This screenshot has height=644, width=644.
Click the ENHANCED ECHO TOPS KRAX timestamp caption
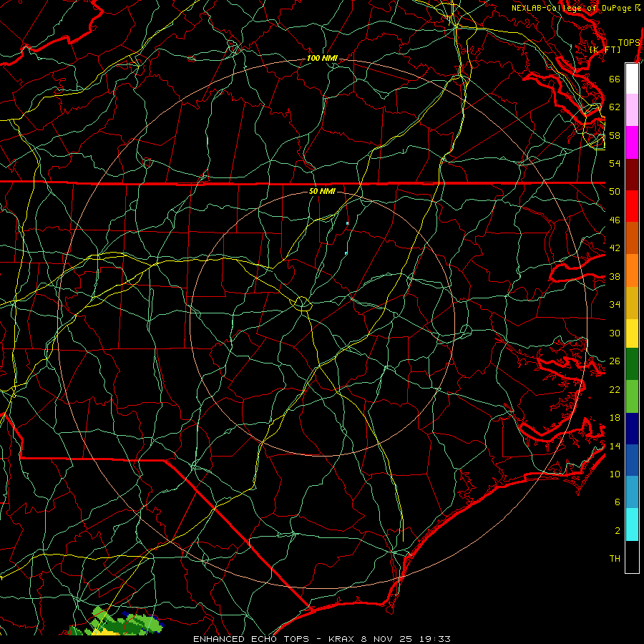pyautogui.click(x=321, y=639)
